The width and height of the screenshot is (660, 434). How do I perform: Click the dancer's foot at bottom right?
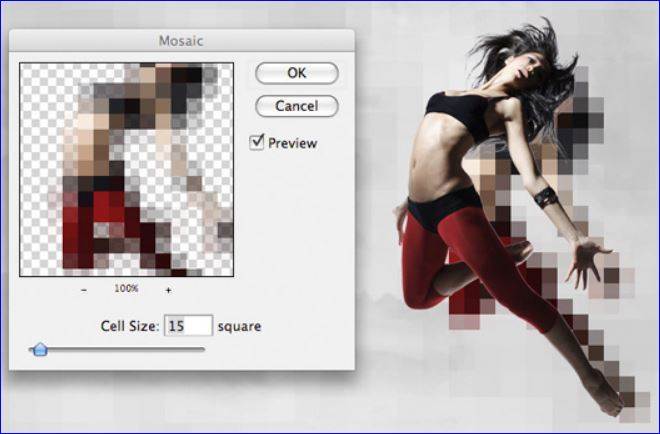pyautogui.click(x=612, y=398)
